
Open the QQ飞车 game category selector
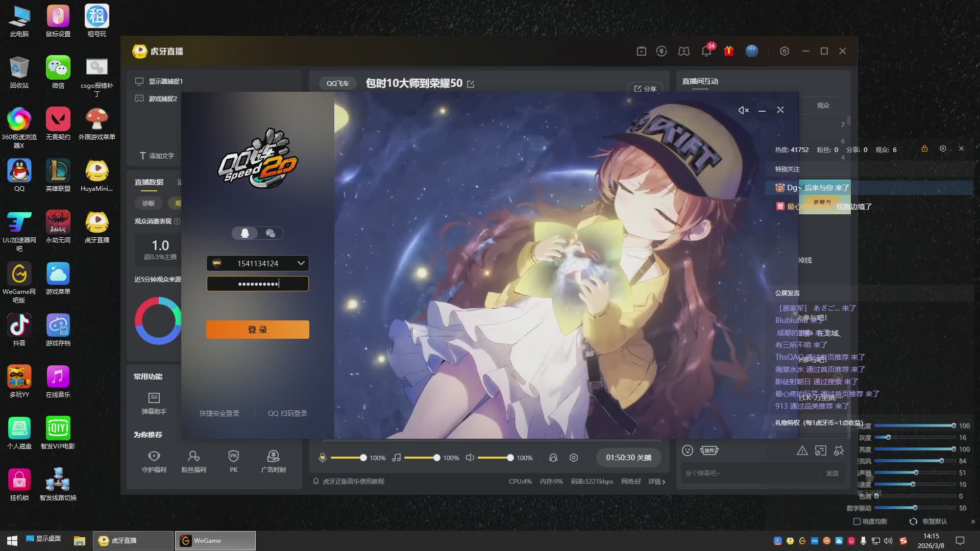pyautogui.click(x=337, y=83)
